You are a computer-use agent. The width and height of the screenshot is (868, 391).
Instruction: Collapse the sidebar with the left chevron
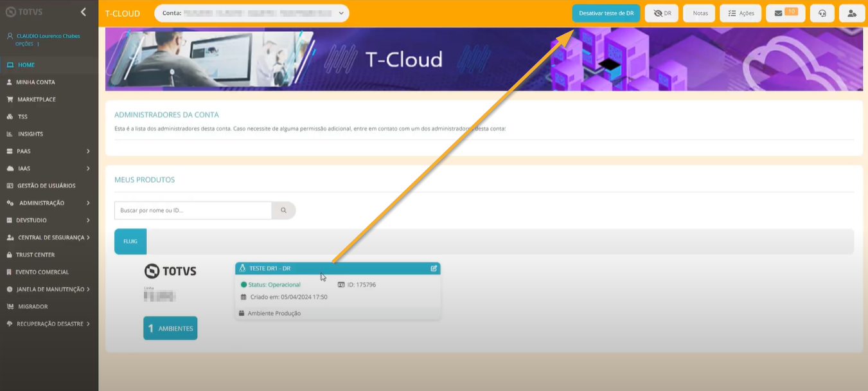point(84,12)
